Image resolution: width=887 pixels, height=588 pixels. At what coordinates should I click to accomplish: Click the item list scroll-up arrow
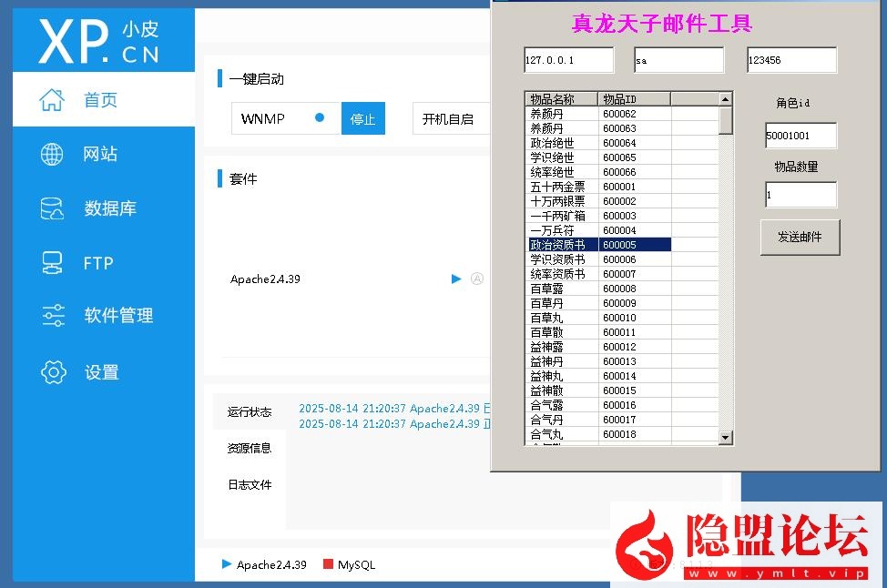pos(725,99)
